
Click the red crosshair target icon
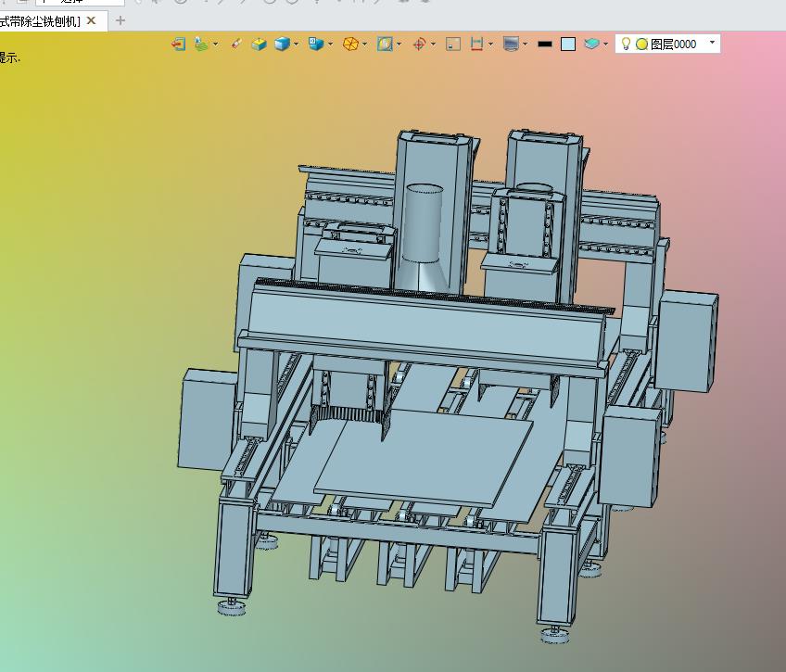pos(419,44)
